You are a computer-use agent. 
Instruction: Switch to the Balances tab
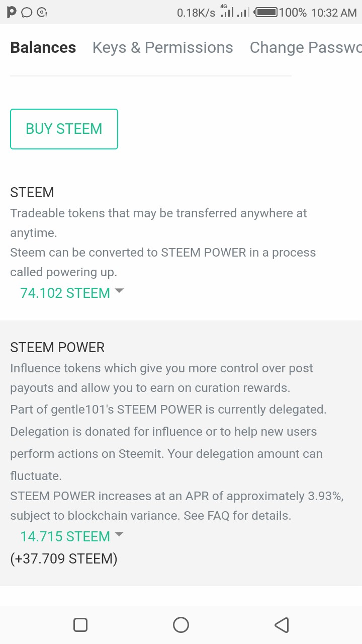pyautogui.click(x=43, y=48)
